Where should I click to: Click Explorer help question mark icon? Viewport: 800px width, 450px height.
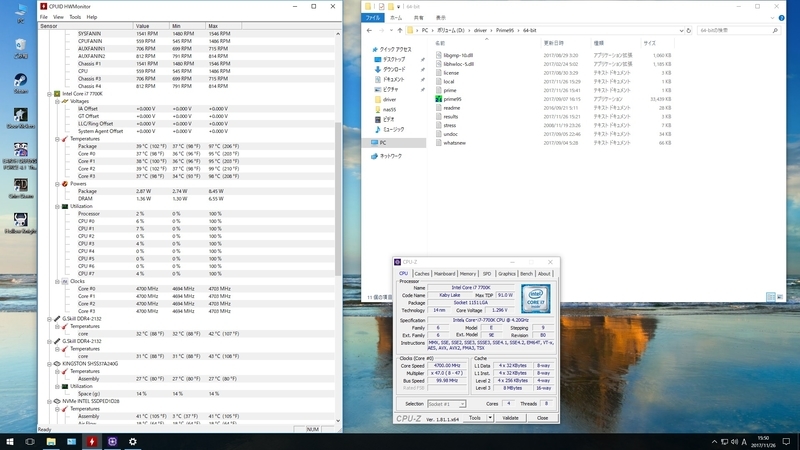(x=782, y=18)
